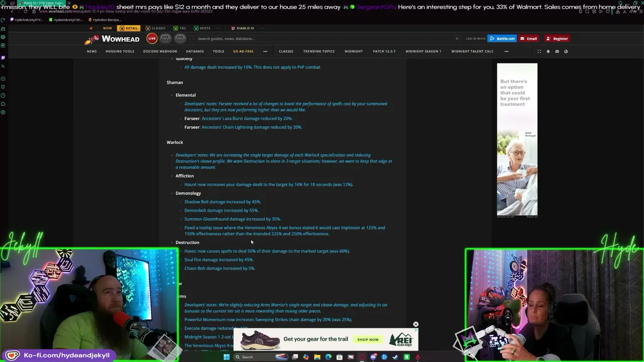Click the Go Ad-Free link
This screenshot has height=362, width=644.
coord(243,51)
